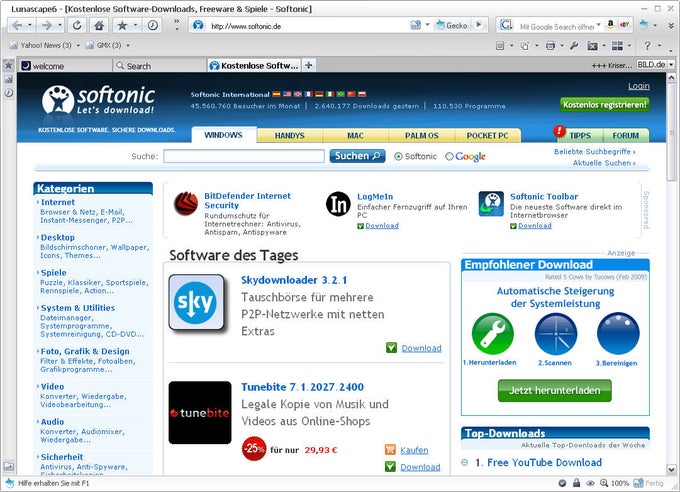Open the Forward button history dropdown arrow
This screenshot has width=680, height=492.
60,26
